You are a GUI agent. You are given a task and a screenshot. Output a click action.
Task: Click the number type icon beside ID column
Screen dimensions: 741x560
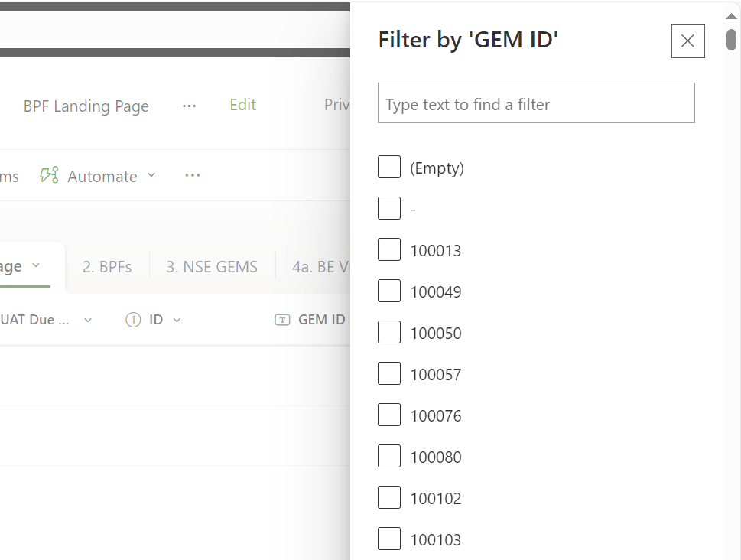click(x=133, y=321)
